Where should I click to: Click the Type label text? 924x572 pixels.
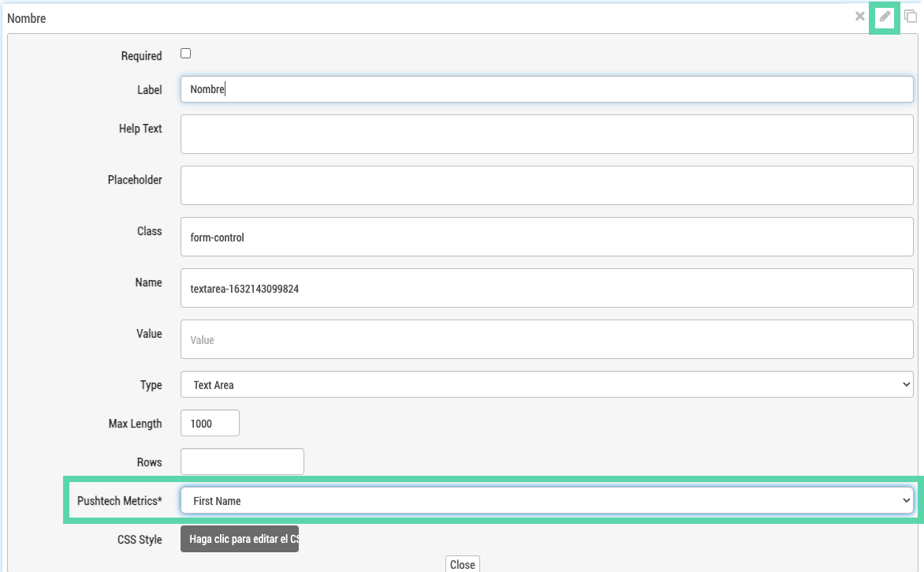click(151, 385)
